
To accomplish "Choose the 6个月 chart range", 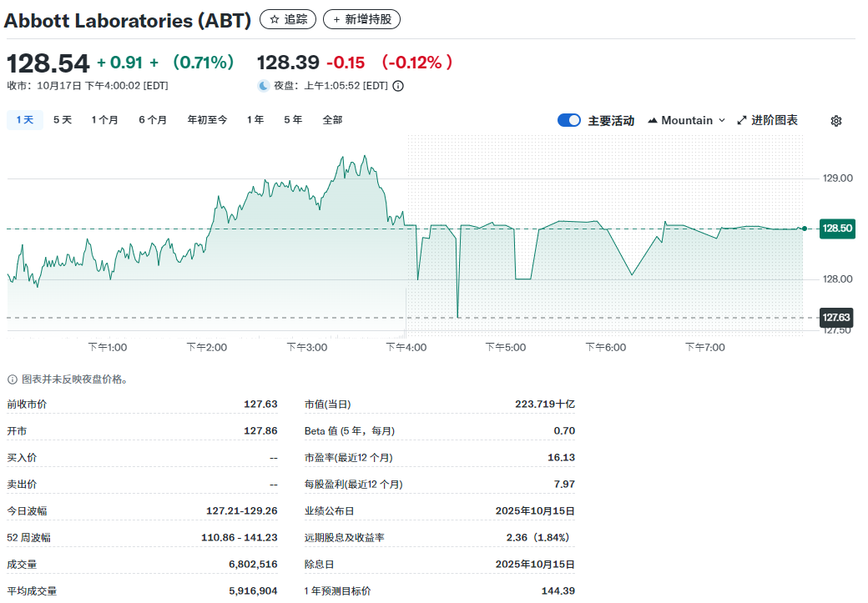I will pyautogui.click(x=153, y=120).
